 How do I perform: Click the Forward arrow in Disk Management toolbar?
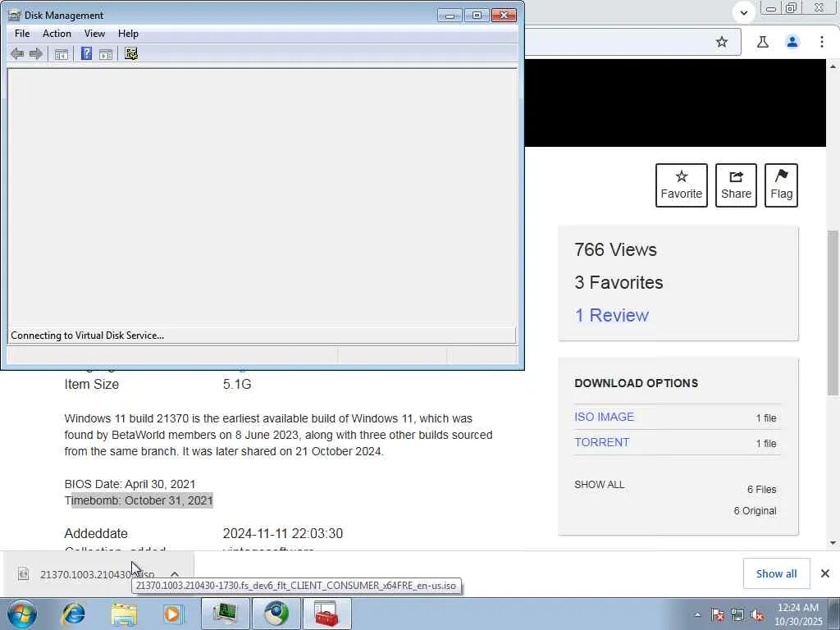click(x=36, y=53)
